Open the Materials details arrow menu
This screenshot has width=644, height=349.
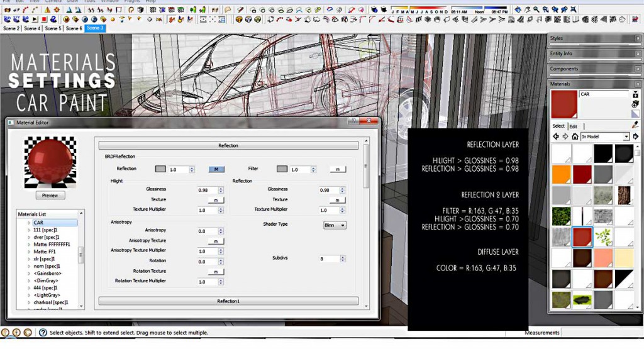(x=636, y=136)
